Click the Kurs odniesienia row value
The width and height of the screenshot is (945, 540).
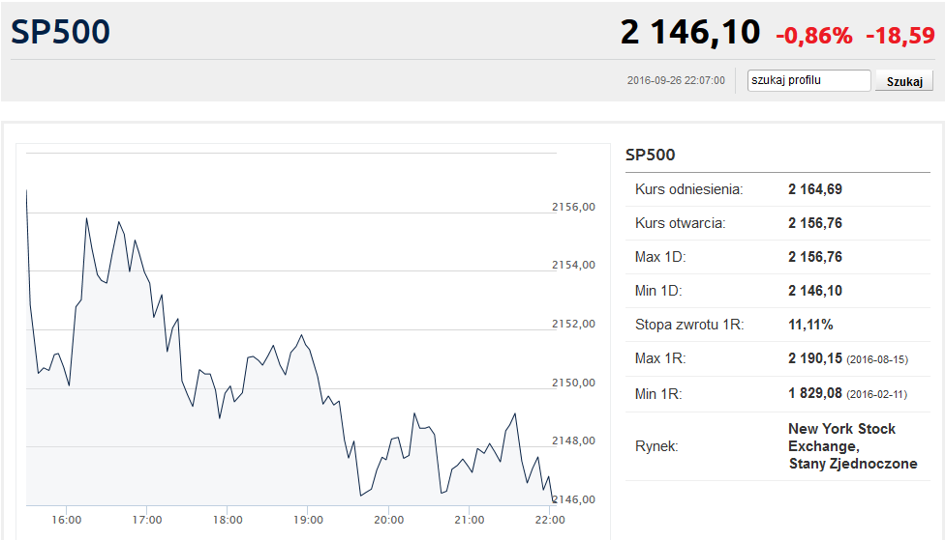(x=815, y=189)
